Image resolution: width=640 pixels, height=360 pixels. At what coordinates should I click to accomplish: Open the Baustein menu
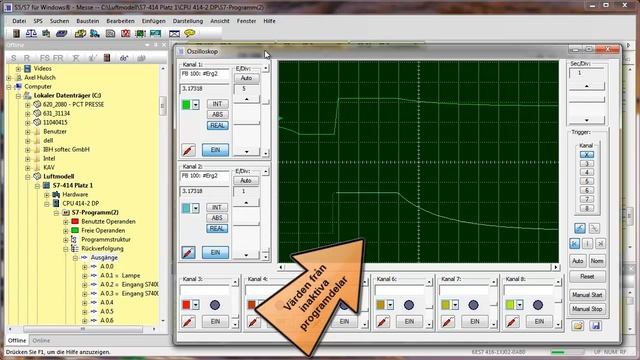(x=88, y=21)
